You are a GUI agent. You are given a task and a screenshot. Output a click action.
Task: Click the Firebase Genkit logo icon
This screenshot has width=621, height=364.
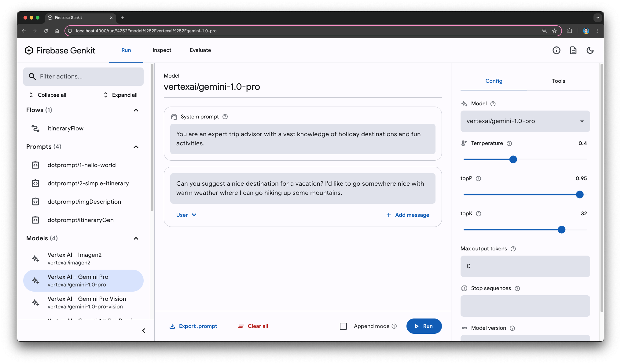point(29,51)
